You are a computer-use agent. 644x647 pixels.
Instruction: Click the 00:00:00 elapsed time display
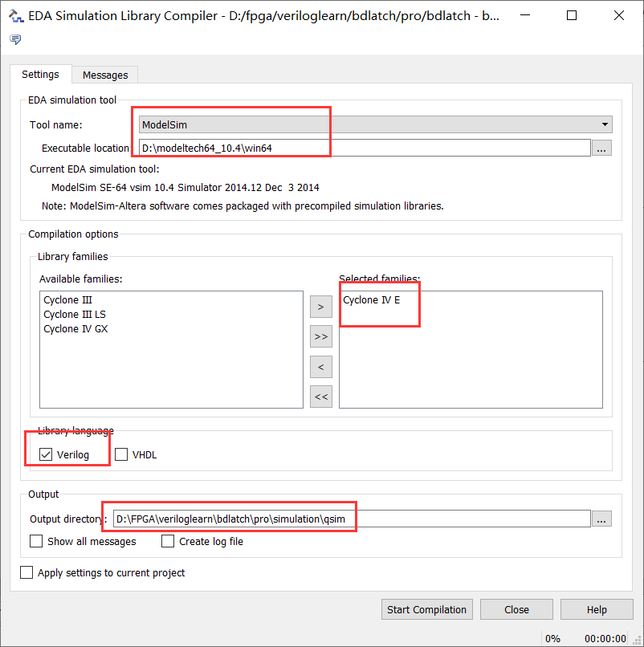[605, 638]
